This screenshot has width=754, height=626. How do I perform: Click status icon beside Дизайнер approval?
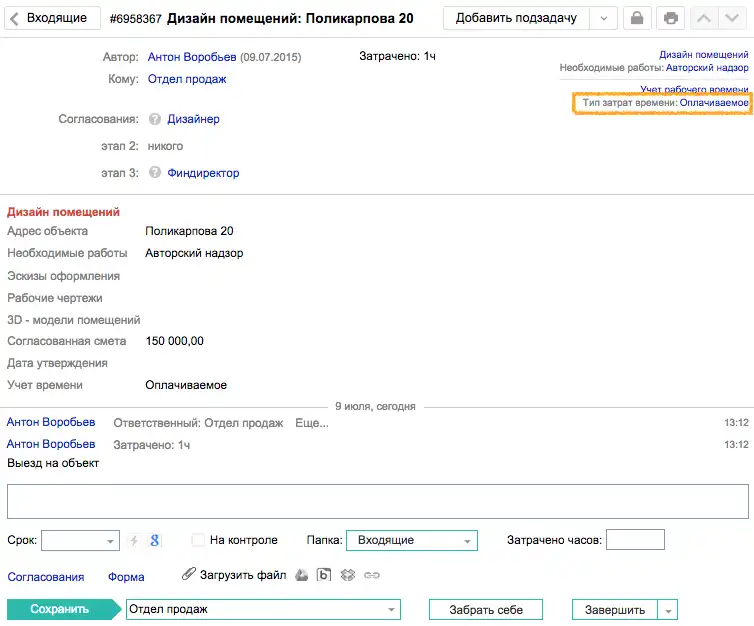155,119
